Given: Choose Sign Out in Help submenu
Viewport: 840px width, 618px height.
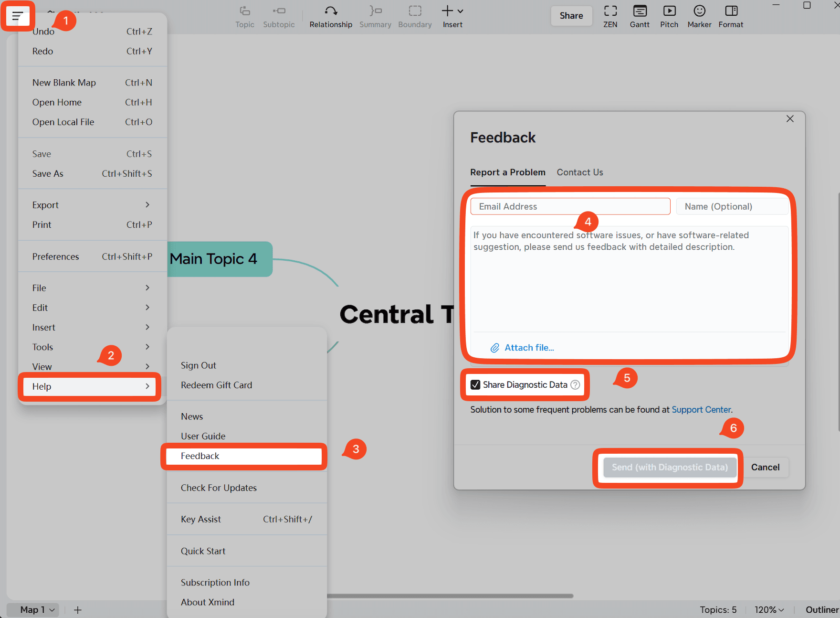Looking at the screenshot, I should coord(247,365).
